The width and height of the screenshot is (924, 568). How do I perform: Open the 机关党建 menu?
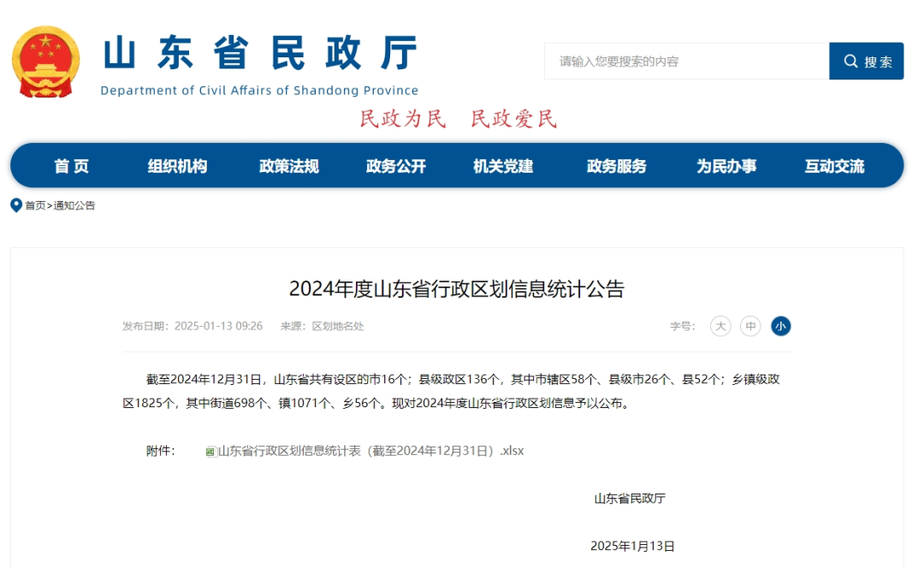(503, 166)
